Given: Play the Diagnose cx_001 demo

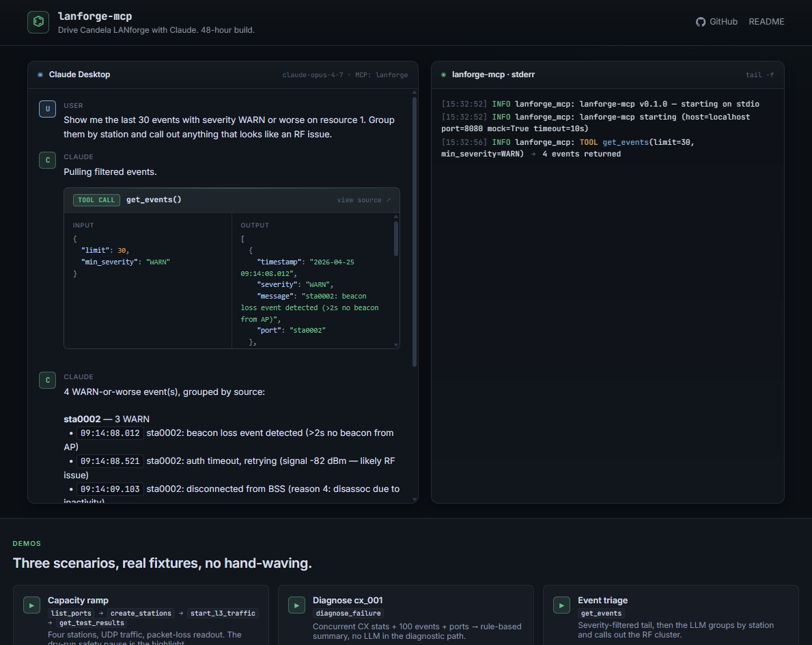Looking at the screenshot, I should tap(297, 605).
